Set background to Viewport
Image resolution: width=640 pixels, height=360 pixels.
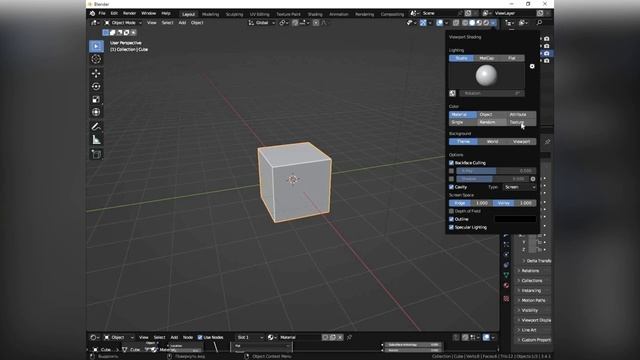tap(521, 142)
